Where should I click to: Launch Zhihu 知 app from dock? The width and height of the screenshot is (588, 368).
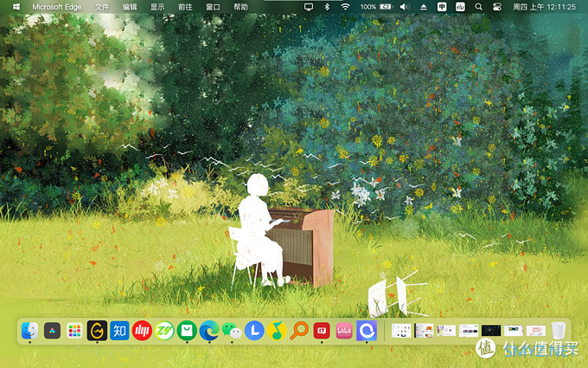click(119, 331)
